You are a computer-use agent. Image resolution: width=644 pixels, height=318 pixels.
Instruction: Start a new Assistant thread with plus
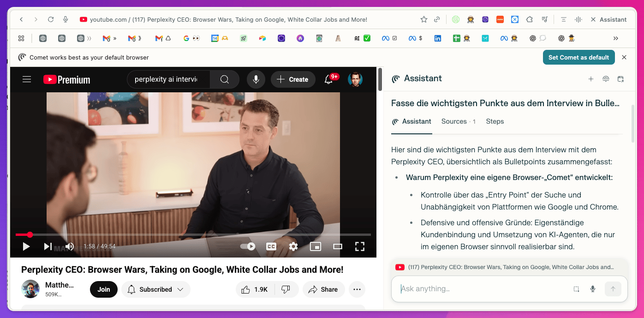[x=591, y=79]
